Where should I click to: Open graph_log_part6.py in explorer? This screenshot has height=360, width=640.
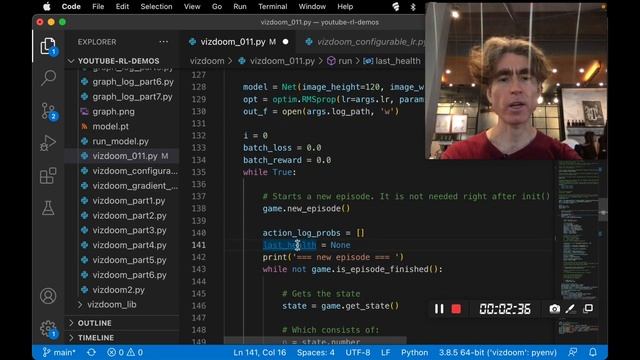pyautogui.click(x=133, y=82)
